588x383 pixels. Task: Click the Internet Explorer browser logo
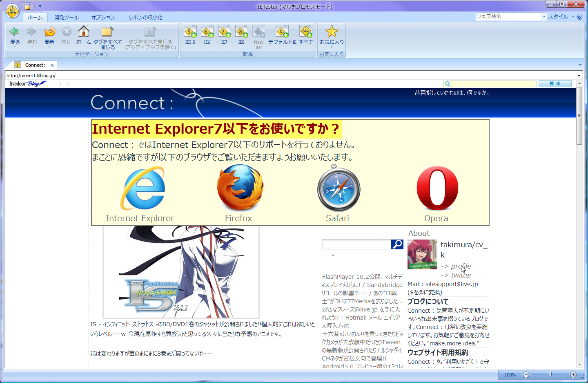(x=143, y=188)
